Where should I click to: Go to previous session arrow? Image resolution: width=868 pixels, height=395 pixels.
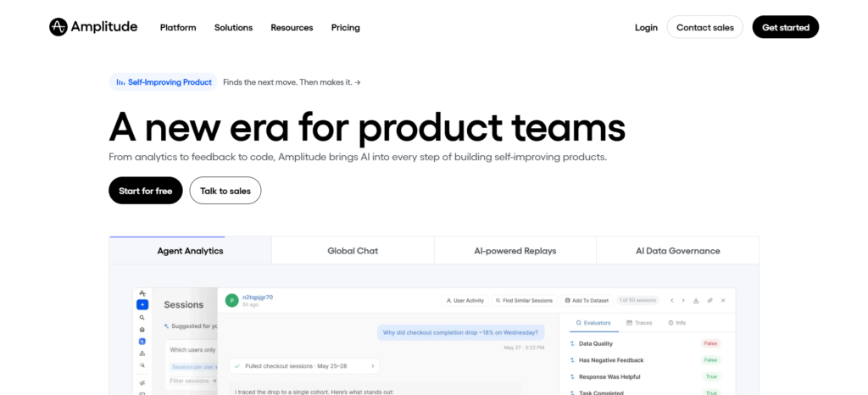[x=672, y=300]
